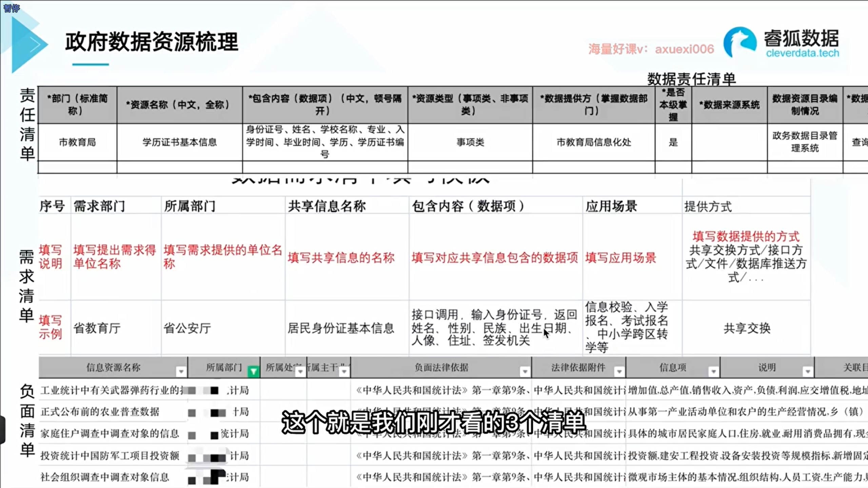Open the 说明 column filter dropdown

point(808,372)
